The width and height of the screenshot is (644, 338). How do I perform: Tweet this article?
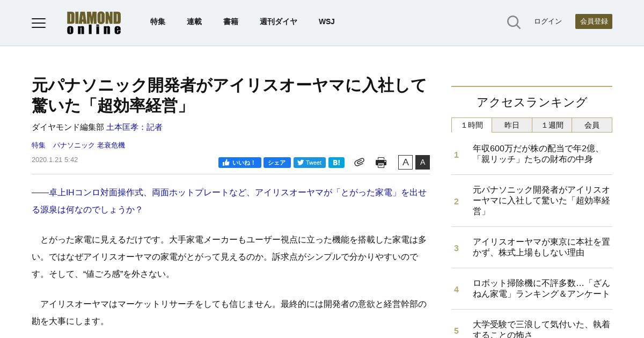(x=310, y=163)
